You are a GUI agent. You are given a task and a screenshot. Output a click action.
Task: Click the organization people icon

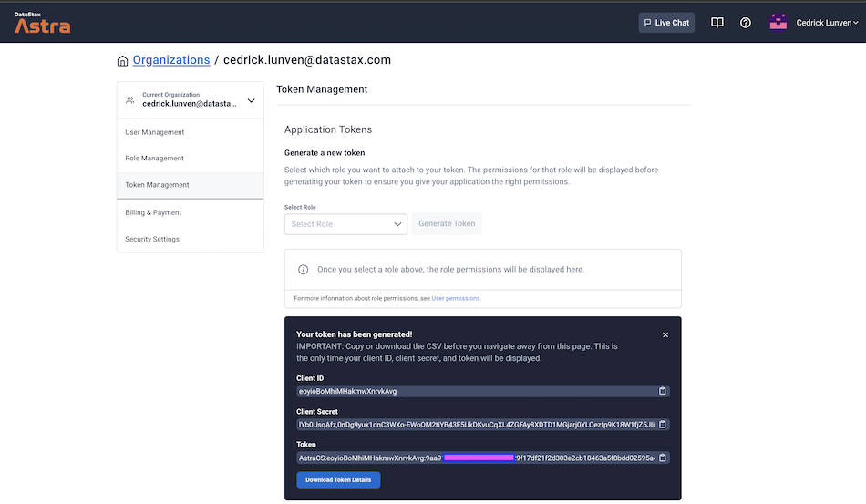point(129,100)
